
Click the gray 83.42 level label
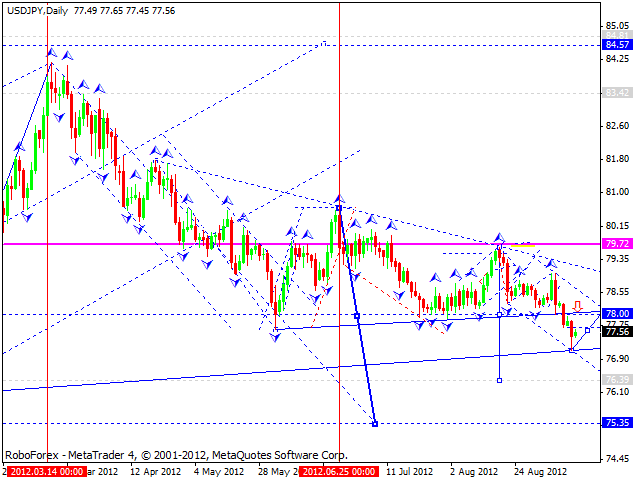[x=618, y=93]
